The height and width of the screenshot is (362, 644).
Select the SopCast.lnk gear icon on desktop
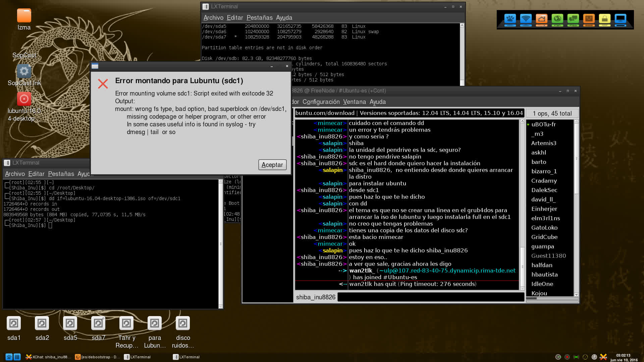[x=24, y=71]
